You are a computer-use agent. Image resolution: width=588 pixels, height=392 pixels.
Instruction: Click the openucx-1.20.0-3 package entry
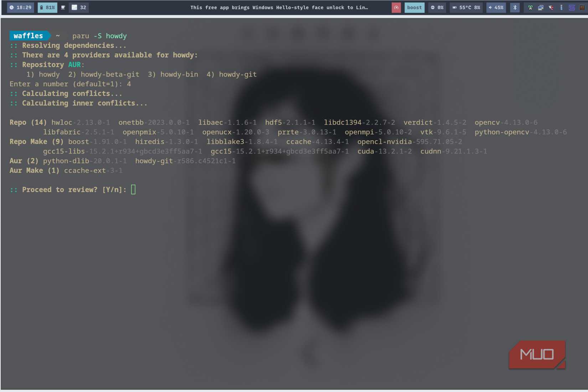236,132
